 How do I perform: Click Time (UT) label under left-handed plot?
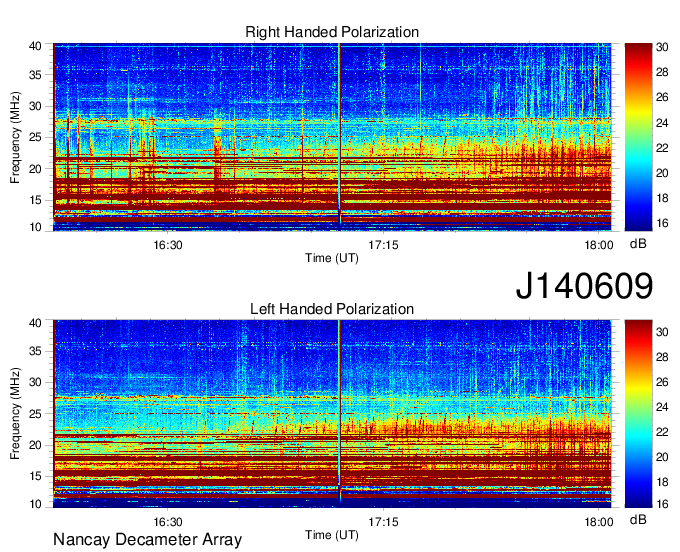coord(332,535)
